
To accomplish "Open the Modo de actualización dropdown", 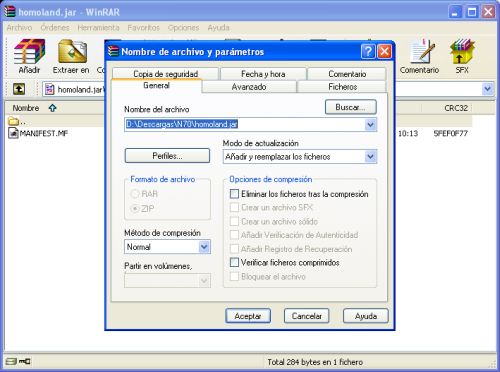I will [x=370, y=157].
